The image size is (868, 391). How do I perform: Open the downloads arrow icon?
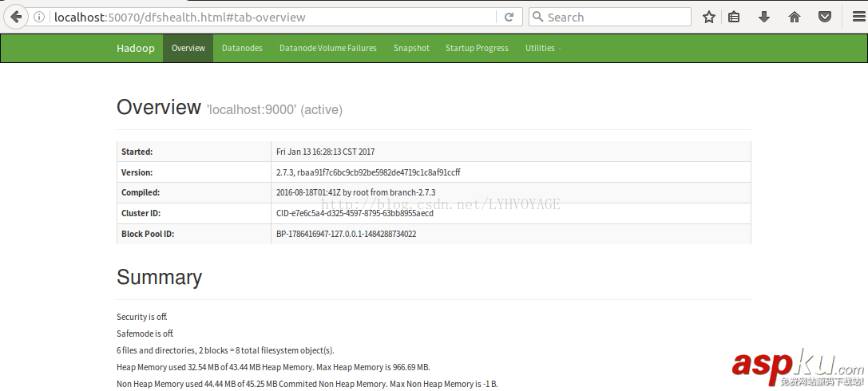click(764, 17)
